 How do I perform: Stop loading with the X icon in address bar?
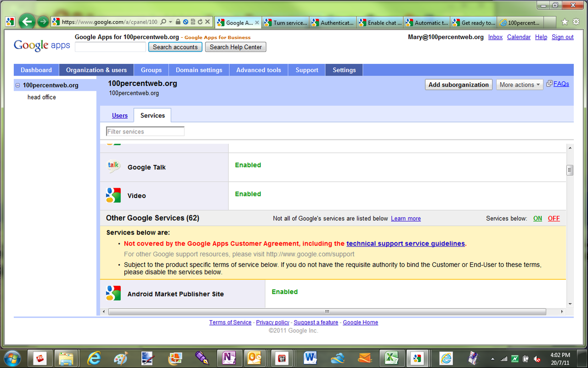point(207,22)
